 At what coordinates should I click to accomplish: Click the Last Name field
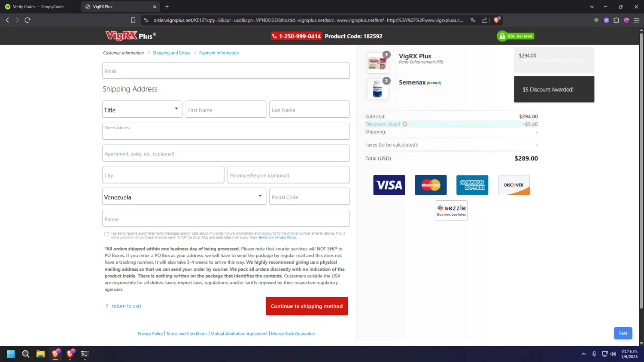click(x=309, y=109)
